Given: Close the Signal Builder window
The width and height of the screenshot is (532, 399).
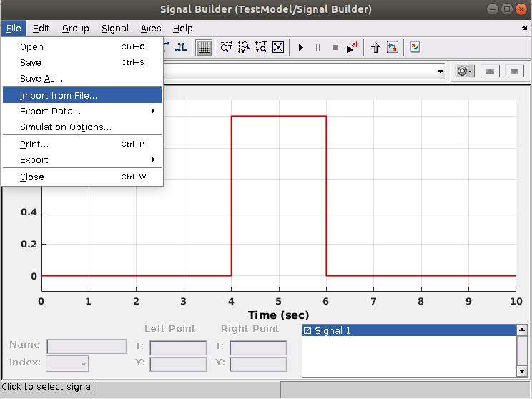Looking at the screenshot, I should coord(521,9).
